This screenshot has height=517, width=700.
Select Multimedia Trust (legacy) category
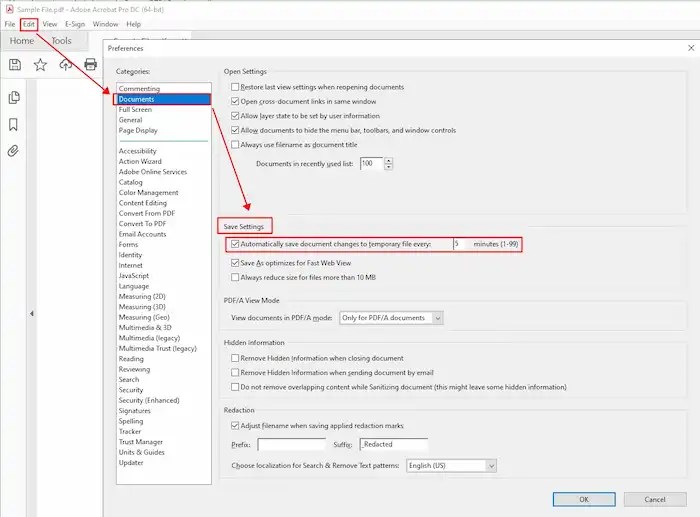click(158, 348)
